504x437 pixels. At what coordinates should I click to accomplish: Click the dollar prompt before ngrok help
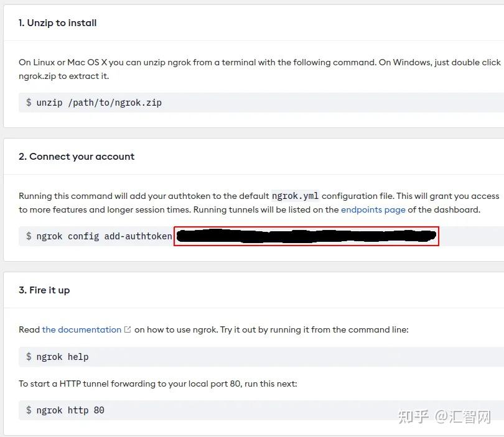29,356
